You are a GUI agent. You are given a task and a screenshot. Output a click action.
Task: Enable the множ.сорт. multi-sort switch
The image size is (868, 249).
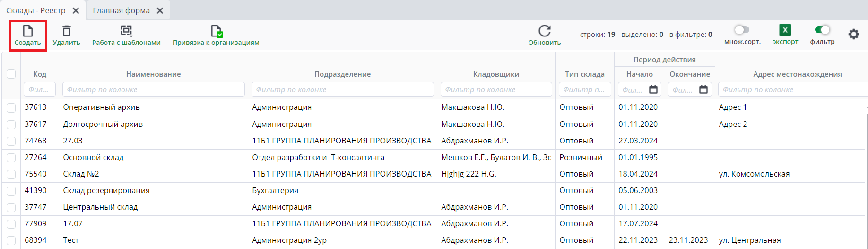coord(742,30)
